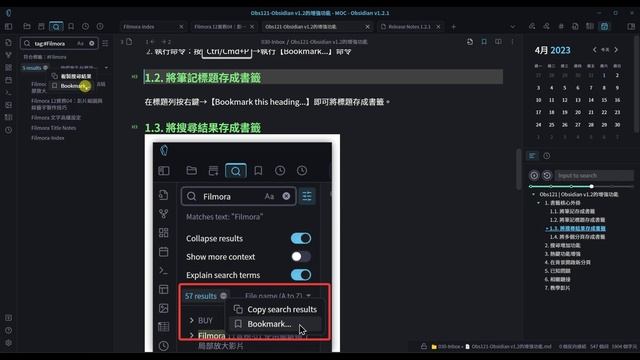Open graph view from the left ribbon
This screenshot has height=360, width=640.
pyautogui.click(x=8, y=55)
